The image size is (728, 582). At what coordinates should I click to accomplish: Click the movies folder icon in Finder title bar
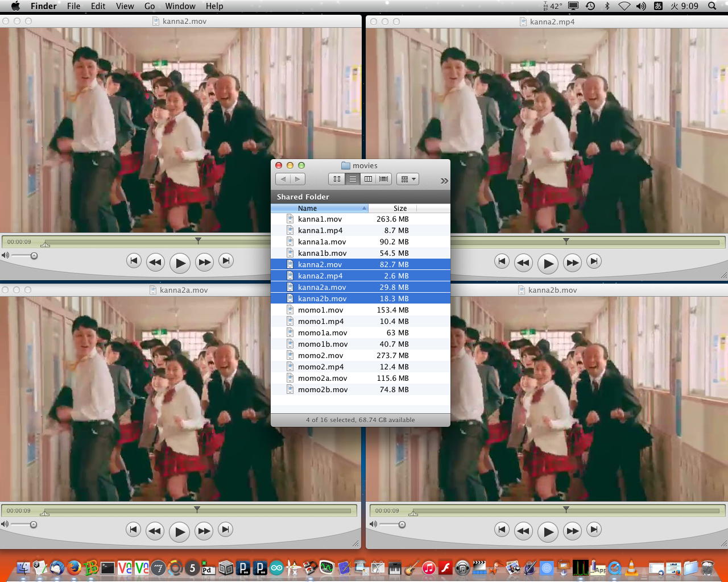[345, 165]
